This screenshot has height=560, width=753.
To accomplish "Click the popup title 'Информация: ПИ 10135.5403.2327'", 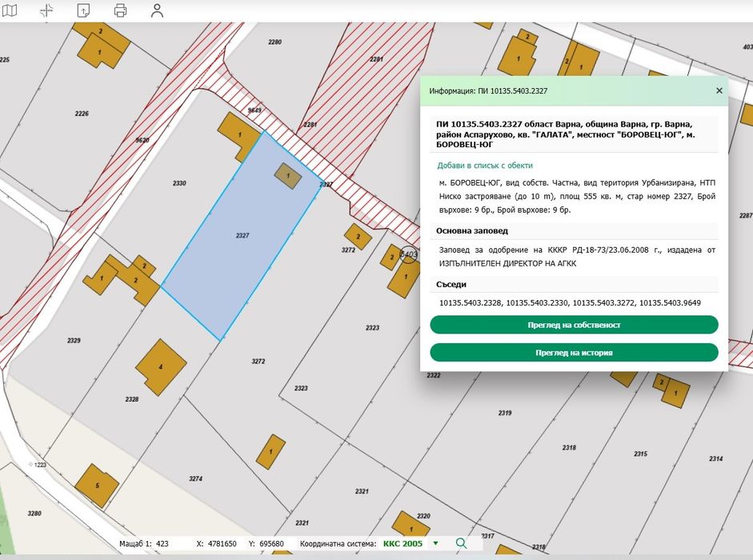I will [x=488, y=90].
